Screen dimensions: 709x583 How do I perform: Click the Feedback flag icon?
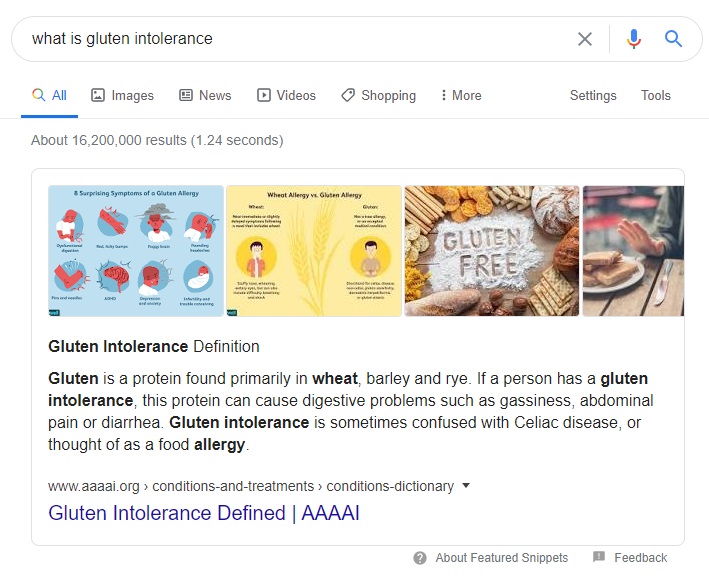tap(599, 557)
